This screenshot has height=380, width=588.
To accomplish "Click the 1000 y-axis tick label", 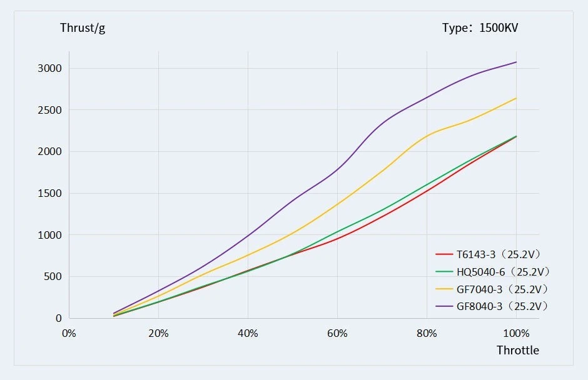I will [49, 235].
